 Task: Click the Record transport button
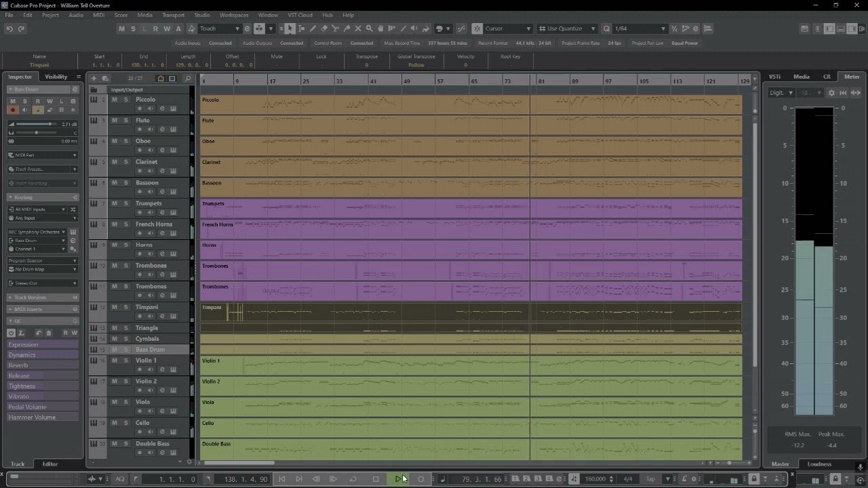(x=420, y=479)
